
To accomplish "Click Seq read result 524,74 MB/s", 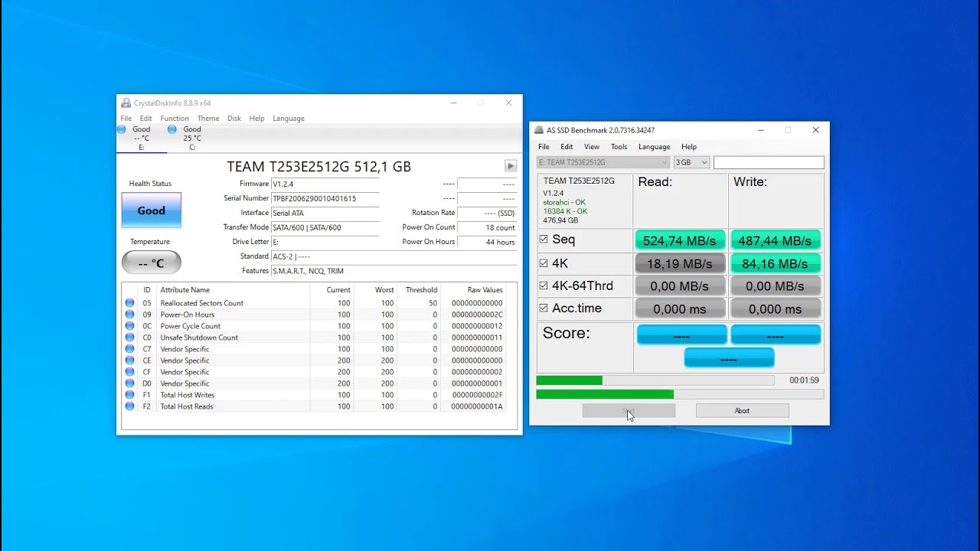I will click(680, 240).
